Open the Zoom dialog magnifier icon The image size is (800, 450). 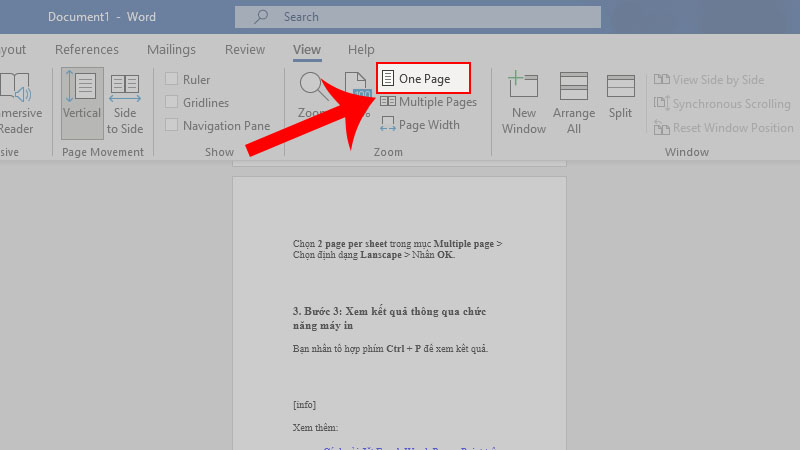click(312, 87)
